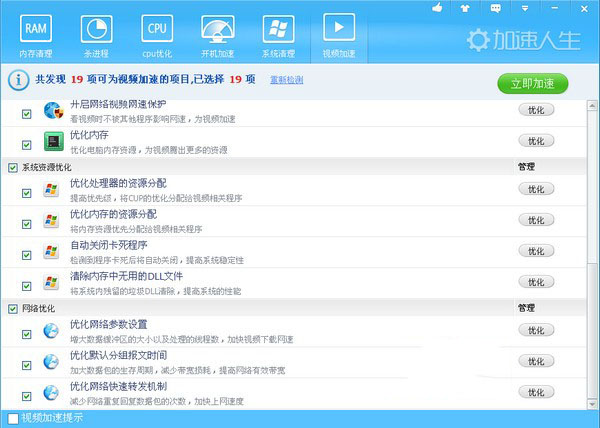The height and width of the screenshot is (428, 600).
Task: Open the 内存清理 RAM tool
Action: click(36, 36)
